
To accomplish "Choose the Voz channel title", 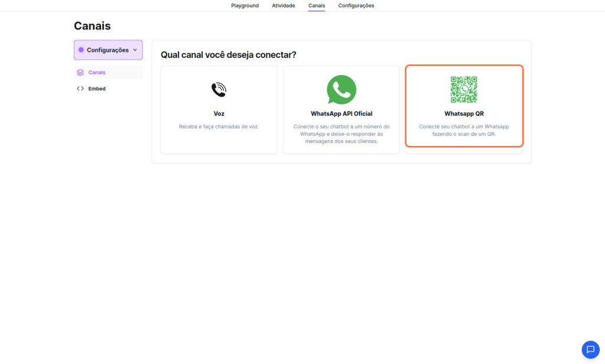I will pyautogui.click(x=219, y=113).
